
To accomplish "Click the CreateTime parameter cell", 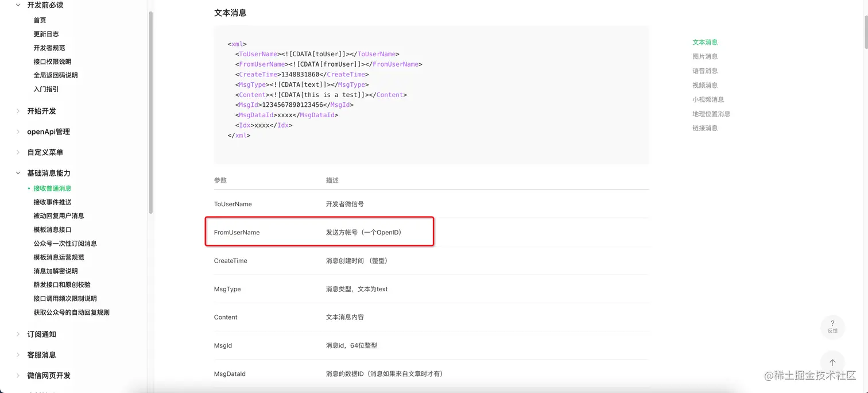I will click(230, 260).
